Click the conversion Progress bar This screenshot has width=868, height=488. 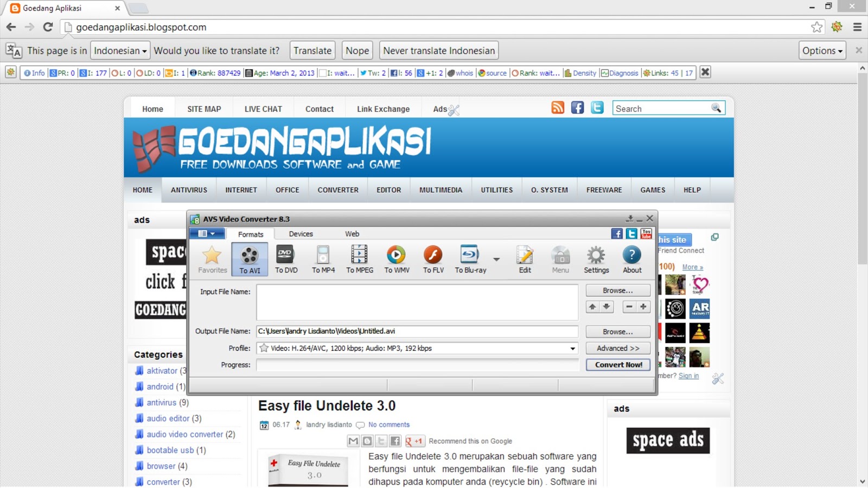417,365
